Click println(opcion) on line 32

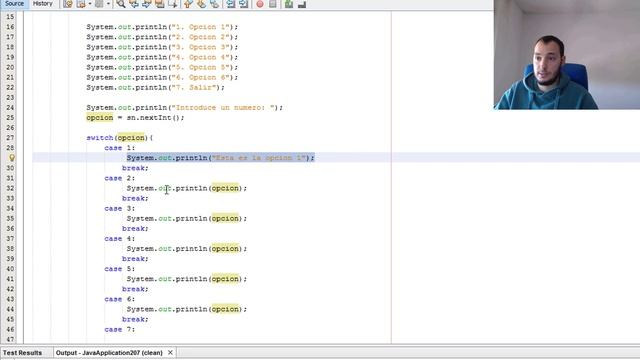[187, 188]
